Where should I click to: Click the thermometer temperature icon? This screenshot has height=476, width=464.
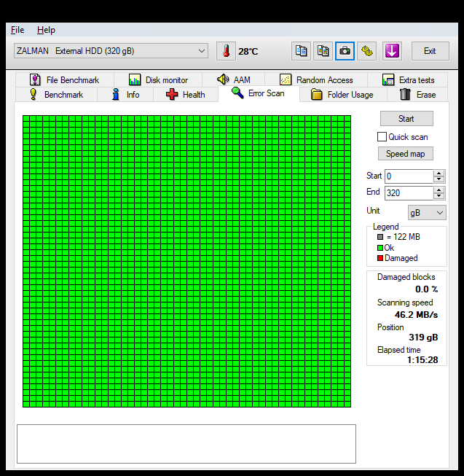[226, 51]
